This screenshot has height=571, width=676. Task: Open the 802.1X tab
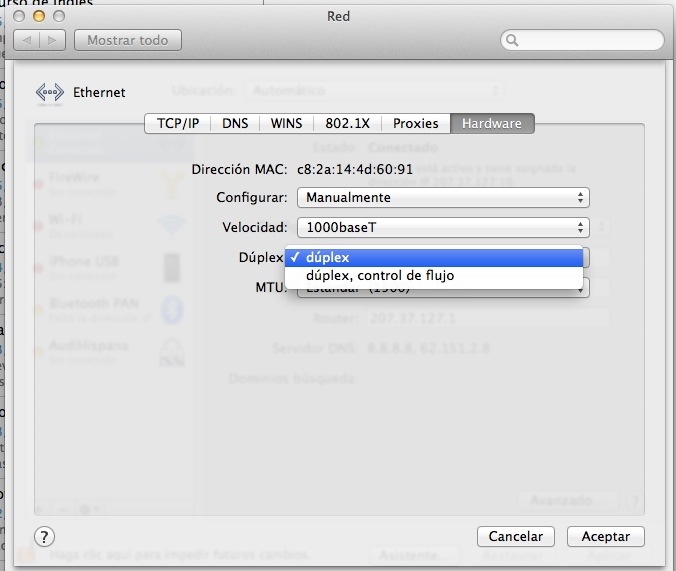point(347,123)
